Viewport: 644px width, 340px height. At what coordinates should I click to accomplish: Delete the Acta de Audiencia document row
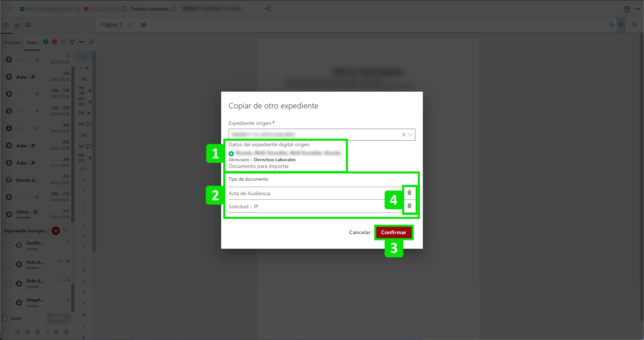[x=409, y=193]
